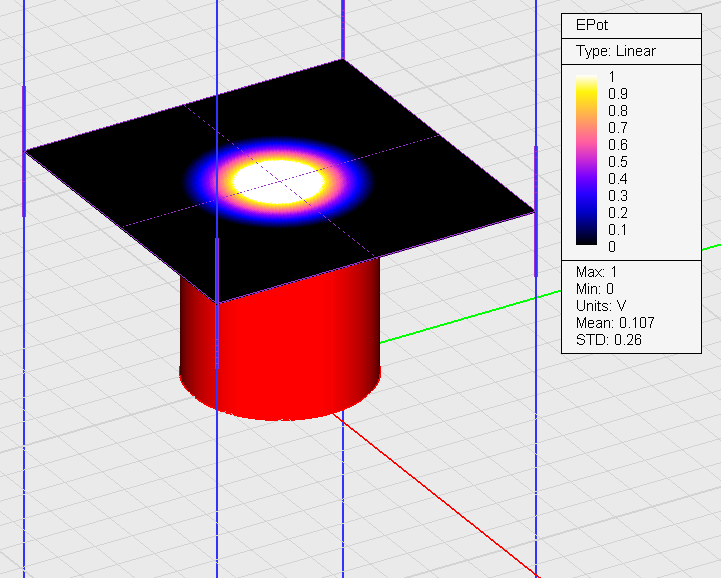Select the Max: 1 statistic line
The width and height of the screenshot is (721, 578).
click(597, 272)
